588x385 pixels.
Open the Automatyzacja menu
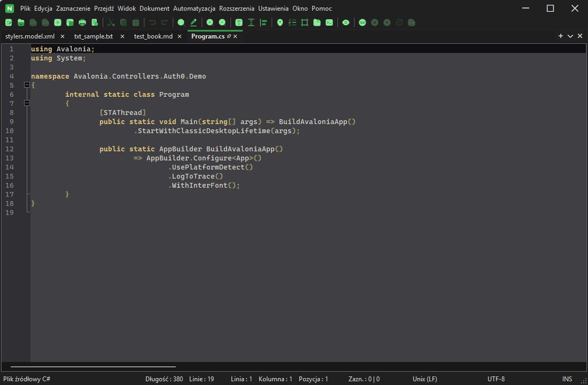(x=194, y=8)
